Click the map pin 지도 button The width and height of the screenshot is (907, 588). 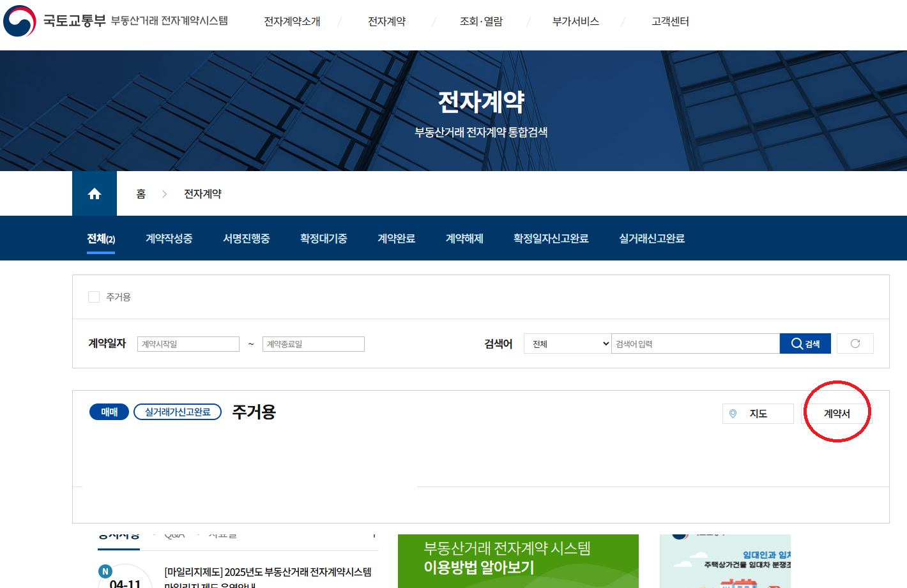tap(758, 414)
